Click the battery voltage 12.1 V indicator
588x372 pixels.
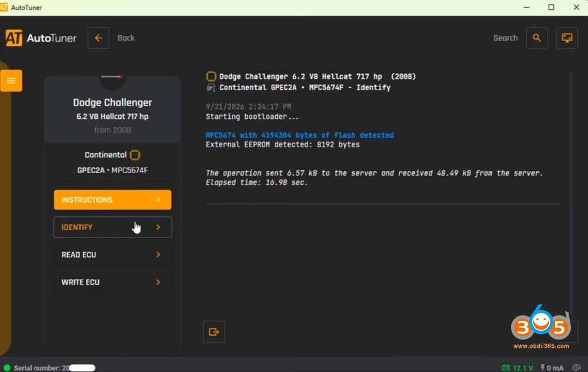click(517, 368)
